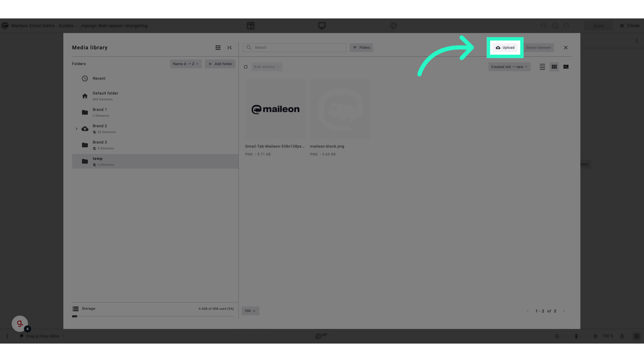Click the Upload button in media library
The image size is (644, 362).
coord(505,47)
